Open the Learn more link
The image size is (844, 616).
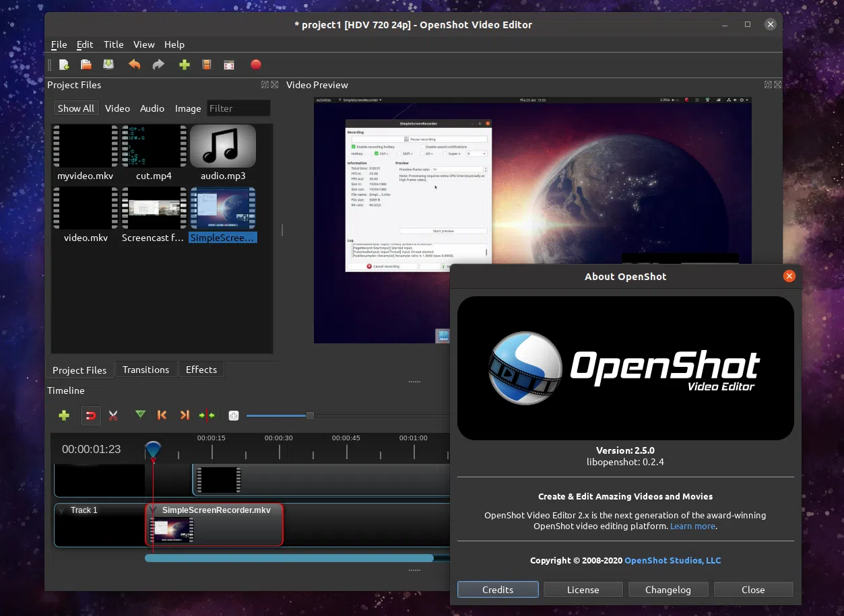[x=692, y=526]
